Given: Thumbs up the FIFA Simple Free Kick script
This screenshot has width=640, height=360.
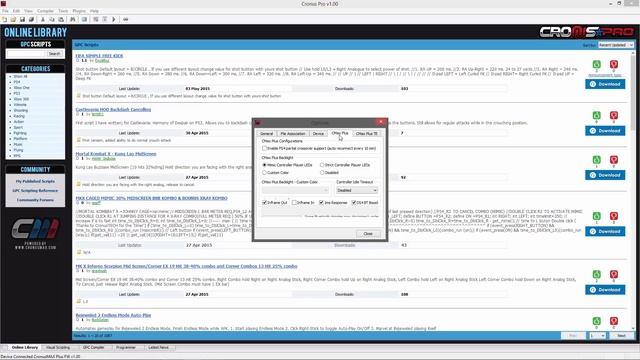Looking at the screenshot, I should [x=596, y=64].
